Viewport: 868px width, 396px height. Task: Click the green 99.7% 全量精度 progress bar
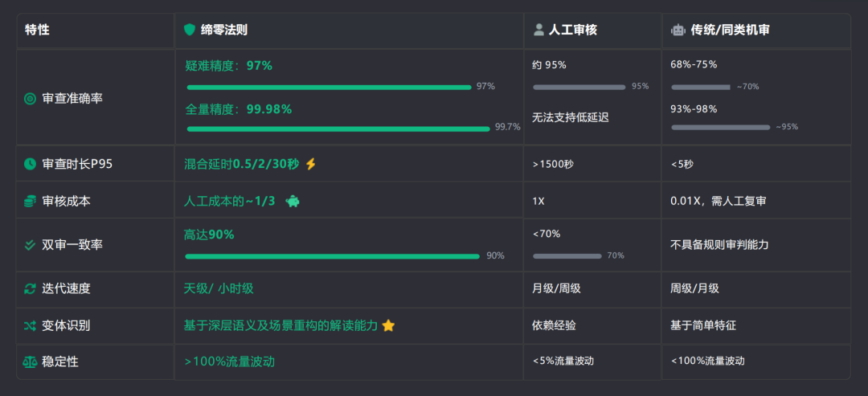338,128
